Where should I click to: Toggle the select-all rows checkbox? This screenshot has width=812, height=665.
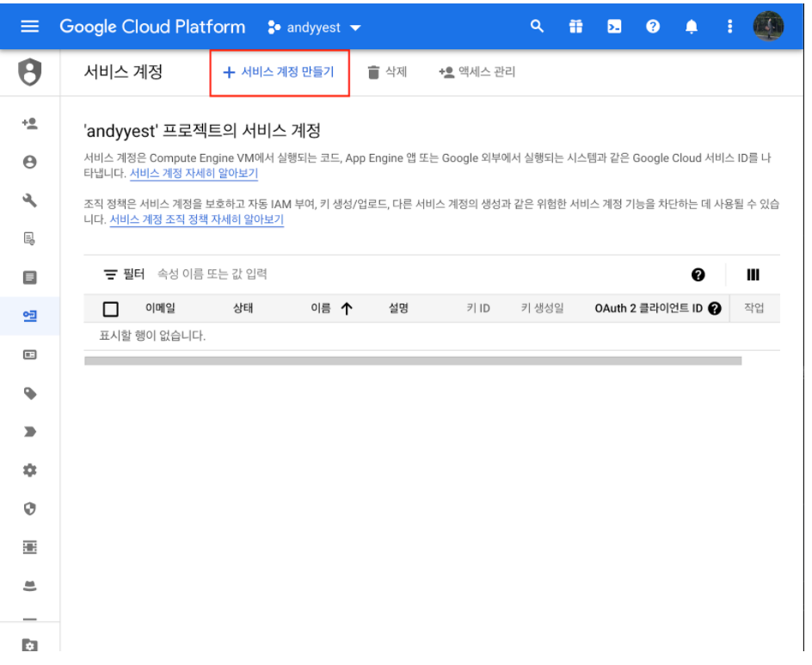click(x=111, y=309)
